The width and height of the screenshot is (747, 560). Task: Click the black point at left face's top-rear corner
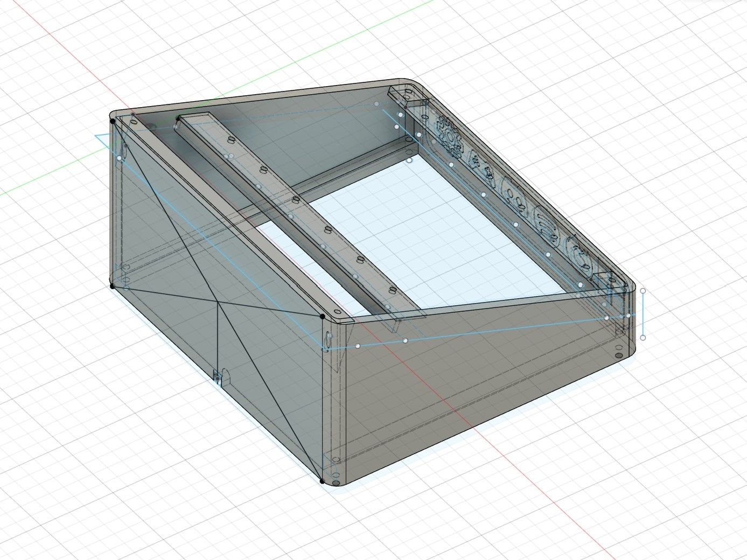[113, 121]
